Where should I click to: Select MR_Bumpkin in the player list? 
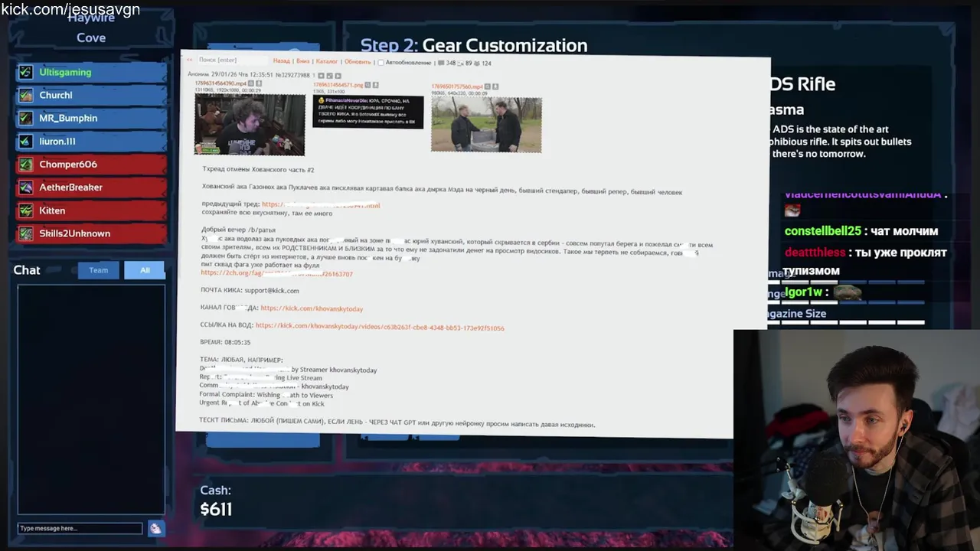91,118
